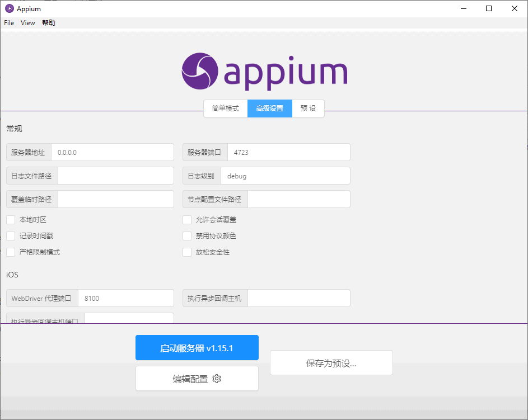Screen dimensions: 528x420
Task: Click the 编辑配置 button
Action: (197, 379)
